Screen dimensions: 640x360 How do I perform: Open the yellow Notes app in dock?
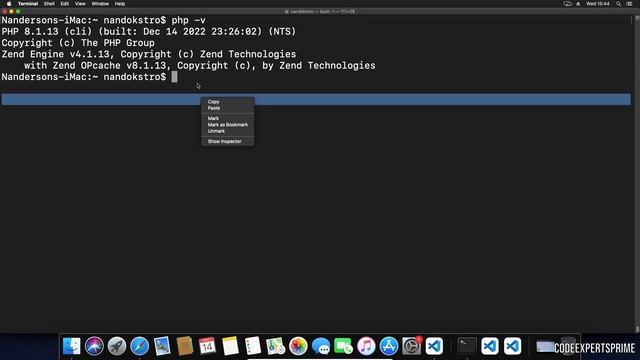click(230, 346)
